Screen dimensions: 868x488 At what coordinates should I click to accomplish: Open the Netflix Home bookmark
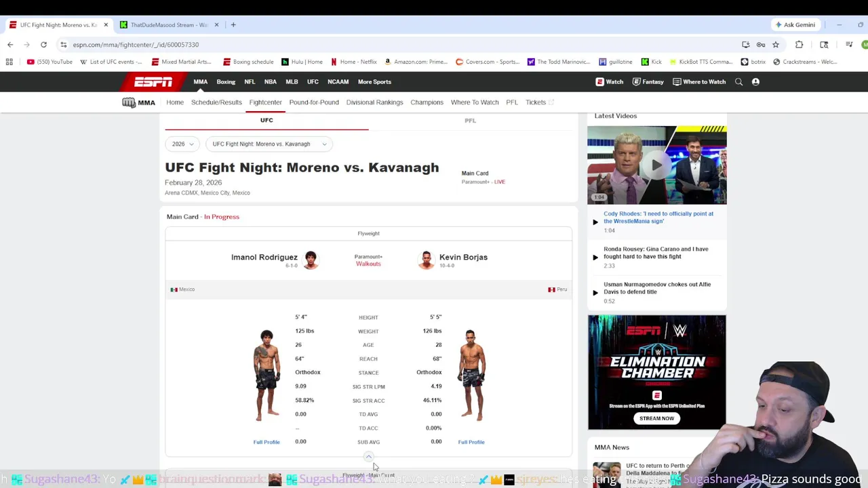coord(353,62)
